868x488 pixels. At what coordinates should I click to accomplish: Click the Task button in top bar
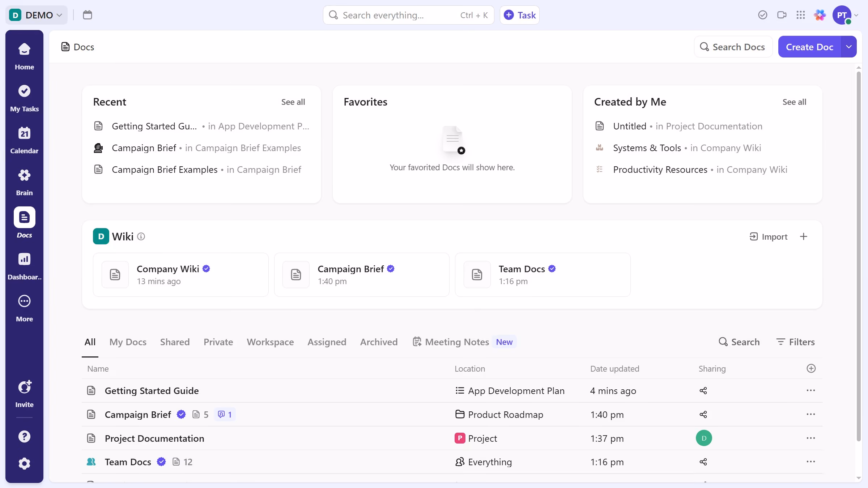pyautogui.click(x=520, y=15)
